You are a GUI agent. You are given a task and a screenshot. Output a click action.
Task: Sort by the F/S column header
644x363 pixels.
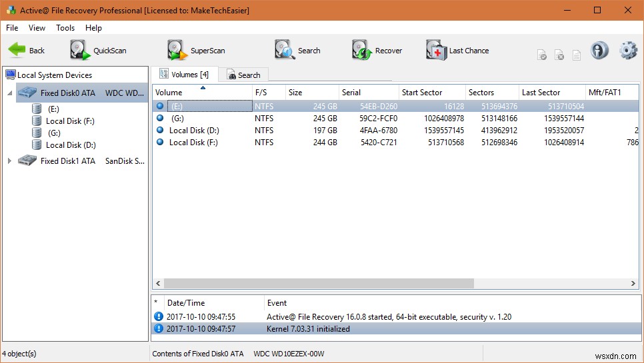pyautogui.click(x=268, y=93)
